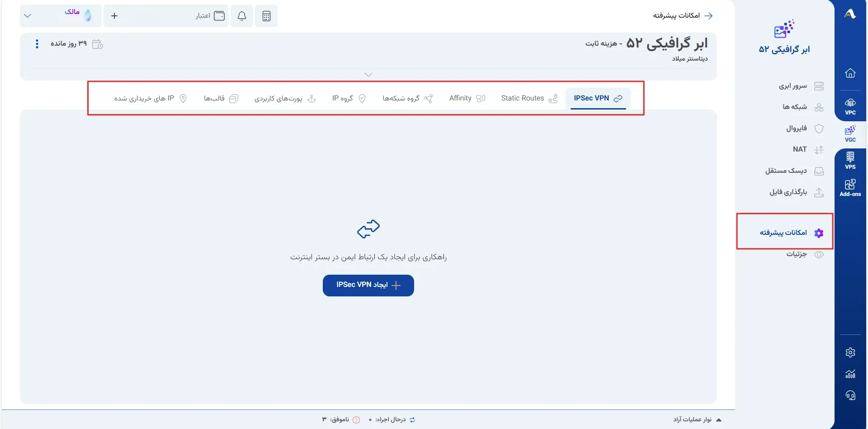Select the VGC icon in the sidebar
Image resolution: width=868 pixels, height=429 pixels.
coord(850,134)
